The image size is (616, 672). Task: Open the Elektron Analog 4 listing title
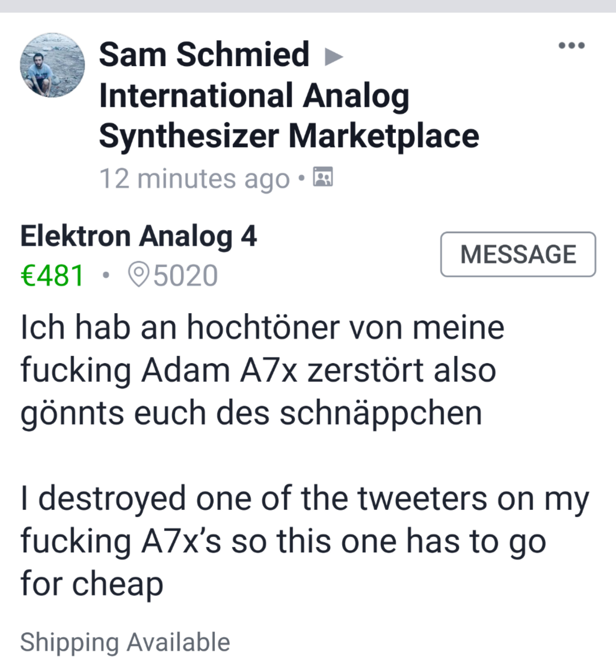[x=139, y=236]
